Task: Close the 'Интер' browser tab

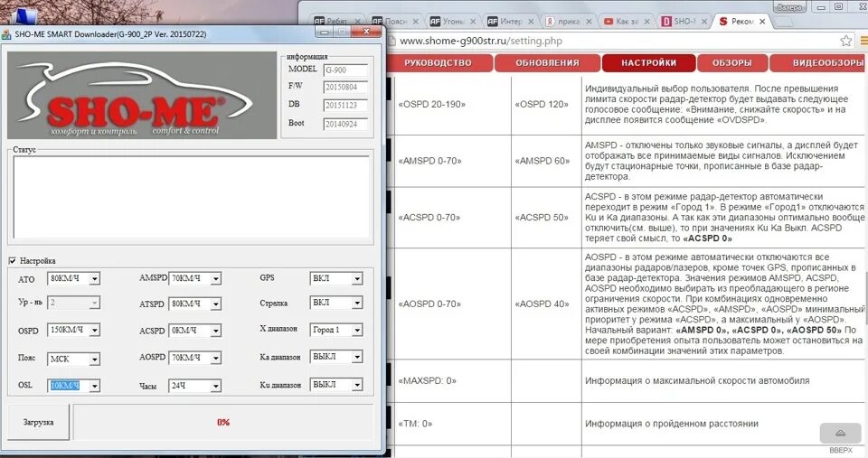Action: coord(531,22)
